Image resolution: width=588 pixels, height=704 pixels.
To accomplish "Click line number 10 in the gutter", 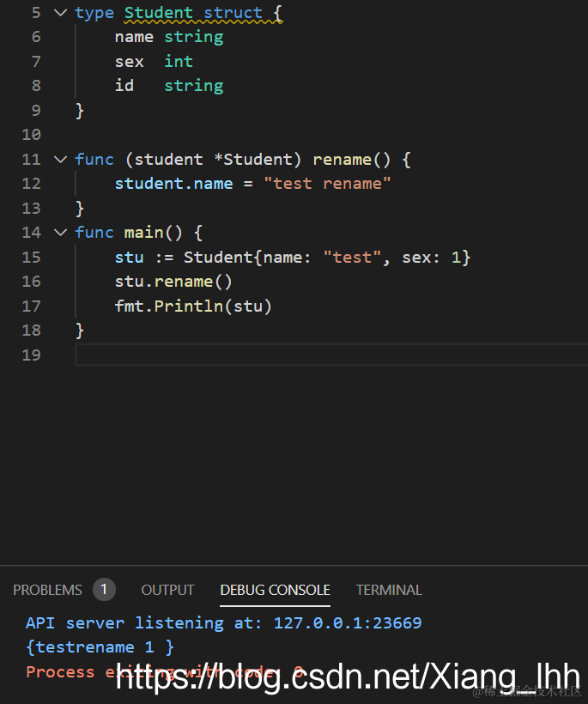I will (x=32, y=135).
